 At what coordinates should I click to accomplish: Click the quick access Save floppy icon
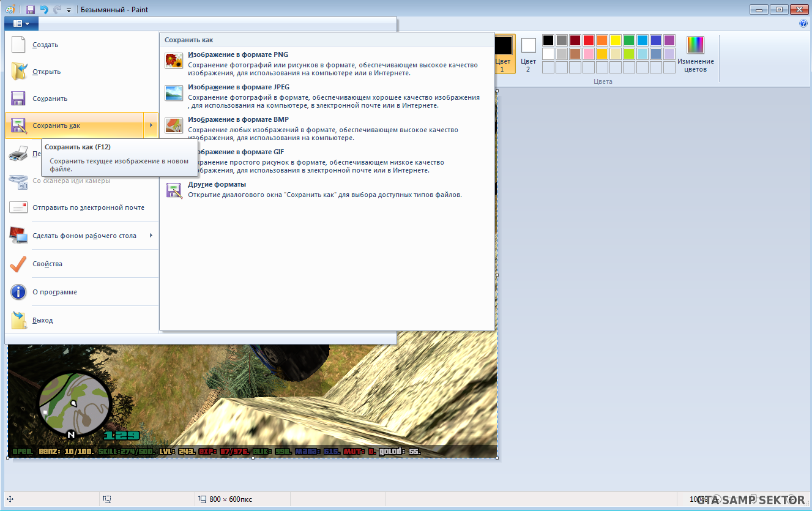31,10
